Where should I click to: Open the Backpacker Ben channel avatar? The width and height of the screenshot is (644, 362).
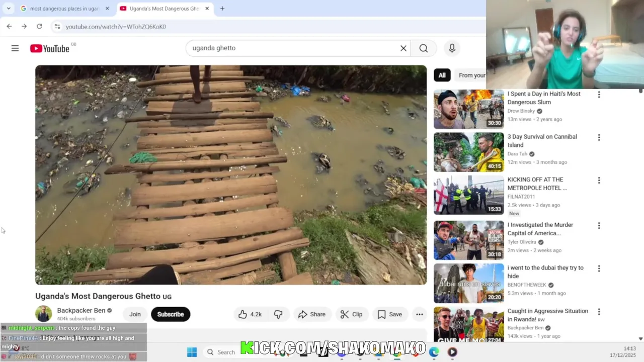[43, 314]
